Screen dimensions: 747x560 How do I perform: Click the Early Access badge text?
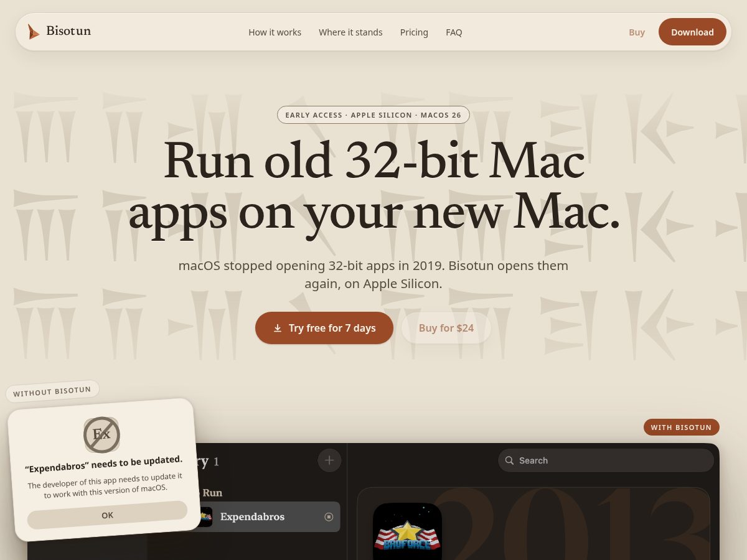(374, 115)
